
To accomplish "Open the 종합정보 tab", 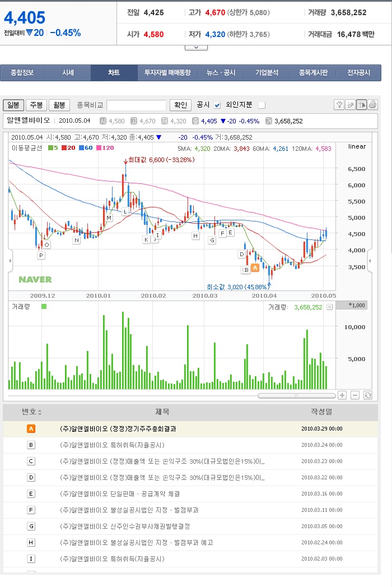I will tap(22, 73).
